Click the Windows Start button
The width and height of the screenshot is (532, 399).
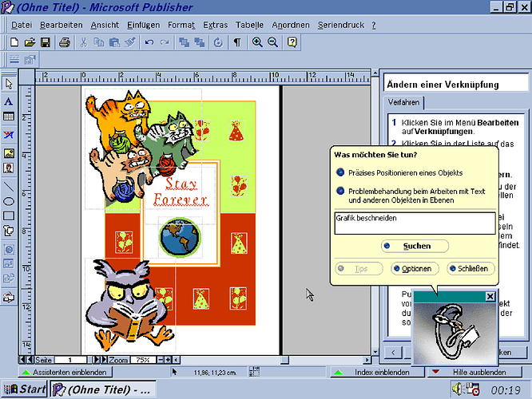25,389
